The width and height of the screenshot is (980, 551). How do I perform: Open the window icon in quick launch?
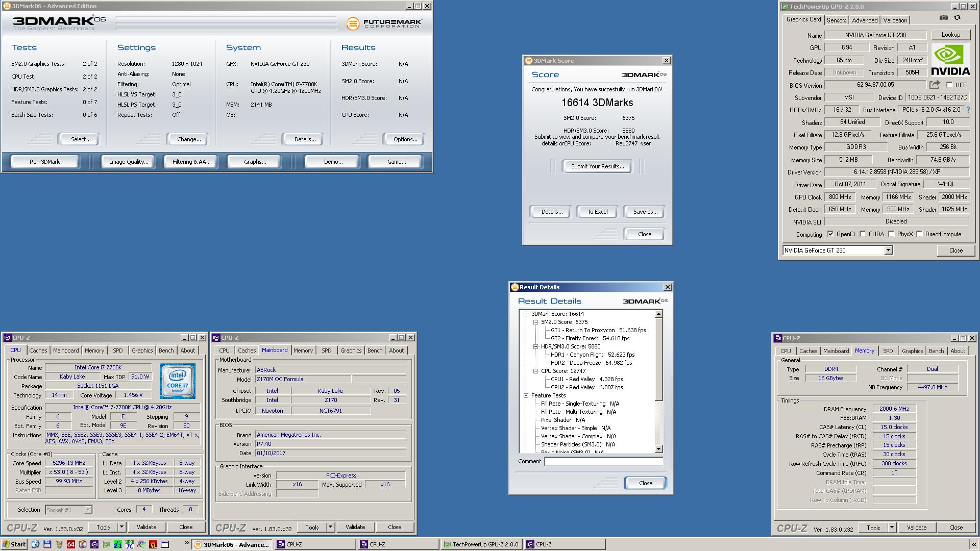point(165,544)
